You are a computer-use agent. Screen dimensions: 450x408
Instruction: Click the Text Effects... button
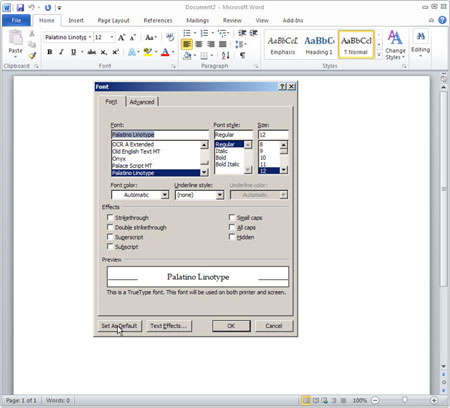click(168, 326)
